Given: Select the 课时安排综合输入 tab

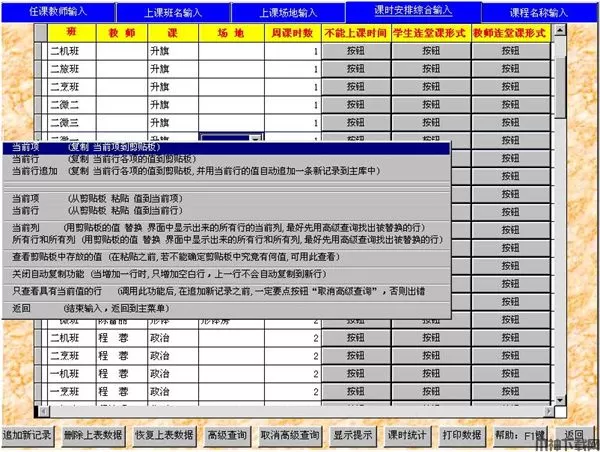Looking at the screenshot, I should click(x=413, y=11).
